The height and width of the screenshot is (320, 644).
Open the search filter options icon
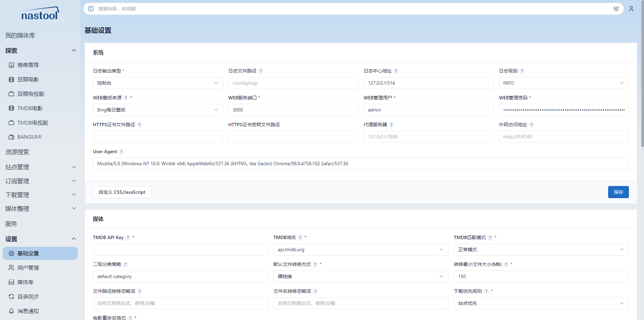click(x=616, y=9)
